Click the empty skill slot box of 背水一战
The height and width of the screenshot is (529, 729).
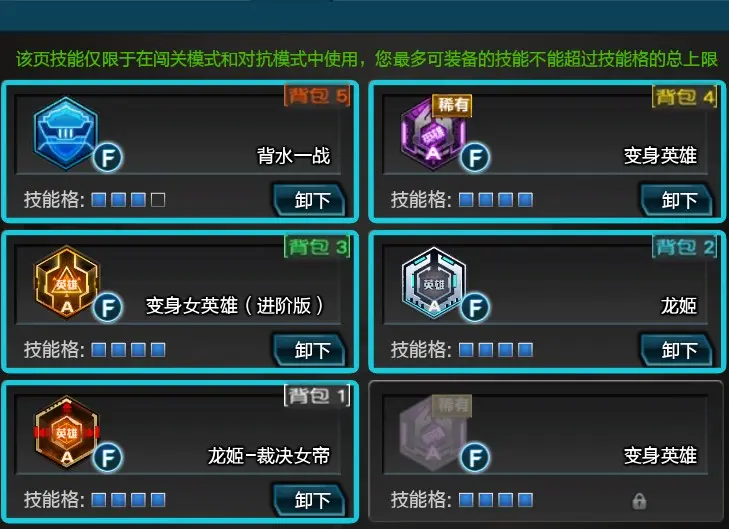pyautogui.click(x=158, y=200)
